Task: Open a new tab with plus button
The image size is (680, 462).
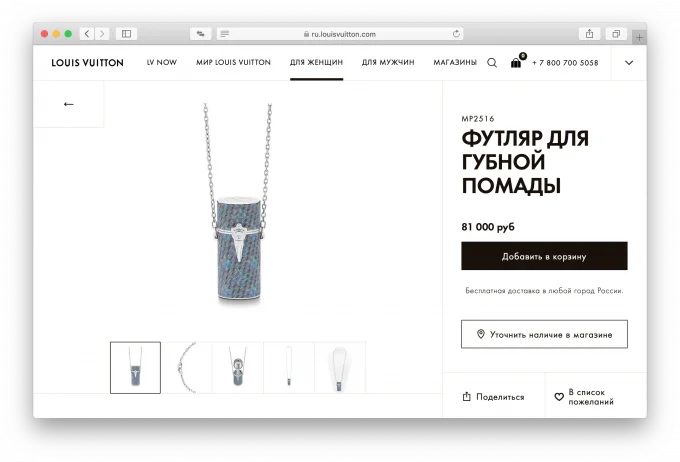Action: tap(639, 38)
